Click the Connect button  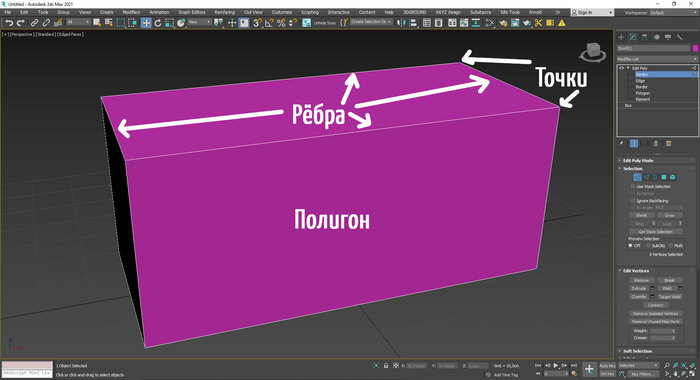point(655,305)
